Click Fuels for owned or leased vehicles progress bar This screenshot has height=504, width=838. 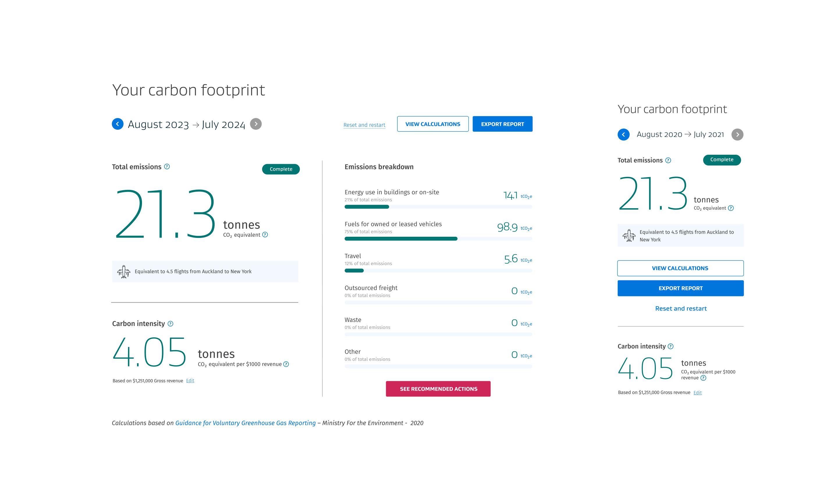(438, 239)
